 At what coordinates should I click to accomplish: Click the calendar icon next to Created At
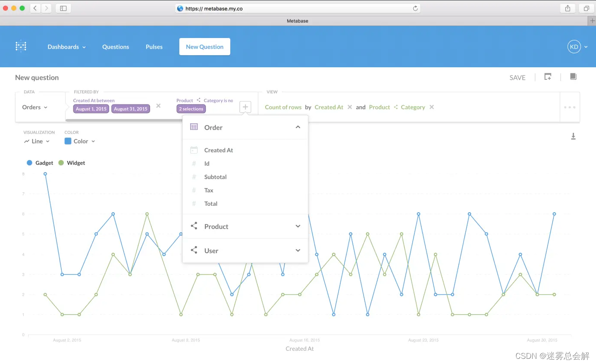(194, 150)
